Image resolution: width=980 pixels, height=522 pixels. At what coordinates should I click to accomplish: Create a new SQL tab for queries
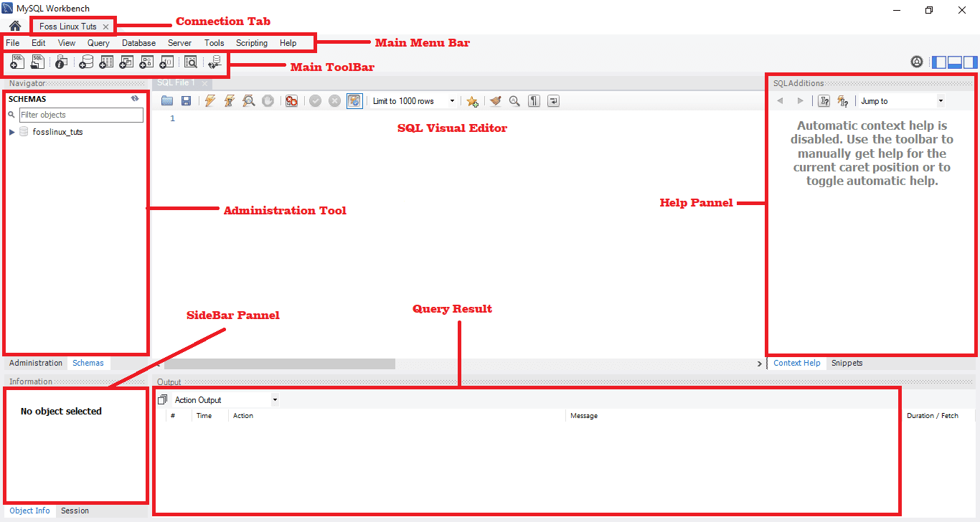tap(18, 63)
